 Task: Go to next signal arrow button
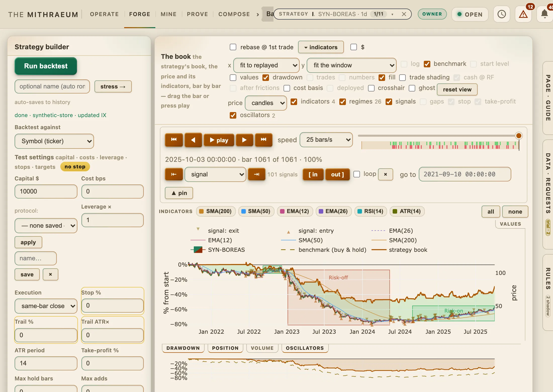pyautogui.click(x=256, y=174)
